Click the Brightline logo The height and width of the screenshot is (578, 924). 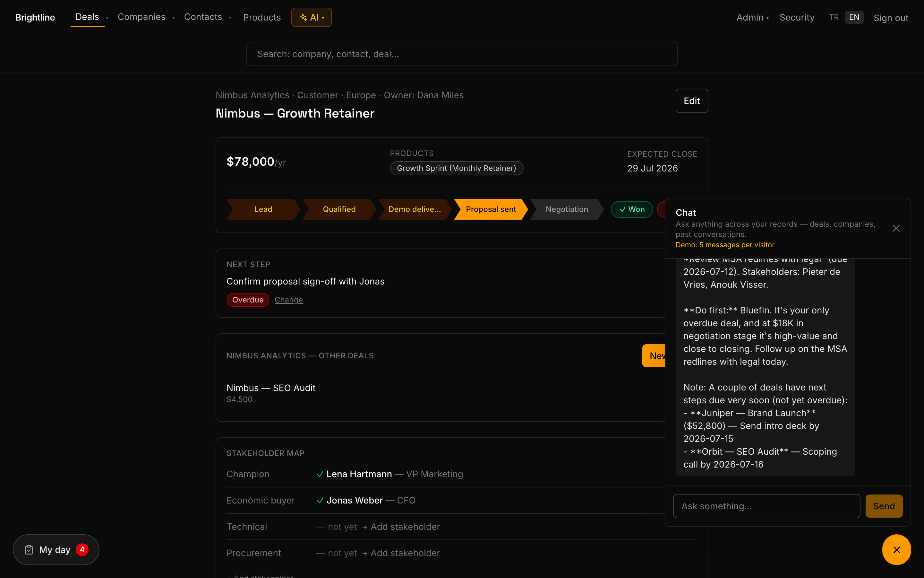pos(35,17)
